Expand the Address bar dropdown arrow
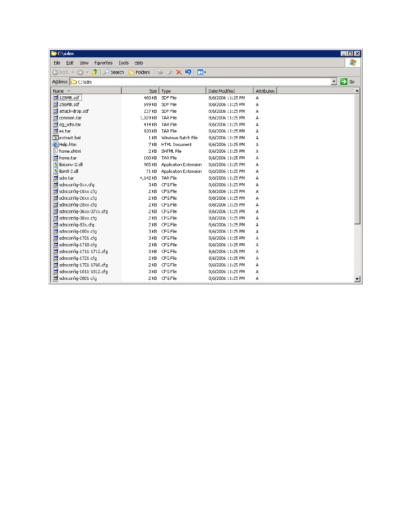411x532 pixels. [334, 82]
